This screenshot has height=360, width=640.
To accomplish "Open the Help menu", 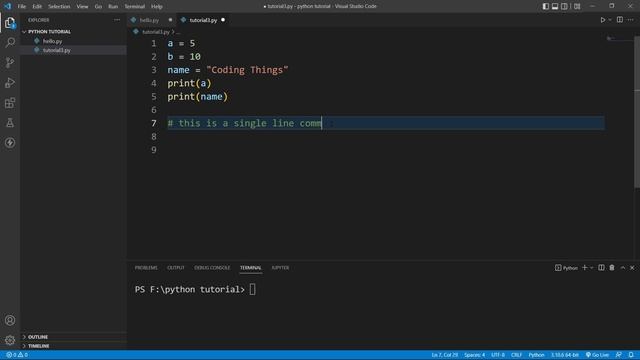I will pyautogui.click(x=157, y=7).
